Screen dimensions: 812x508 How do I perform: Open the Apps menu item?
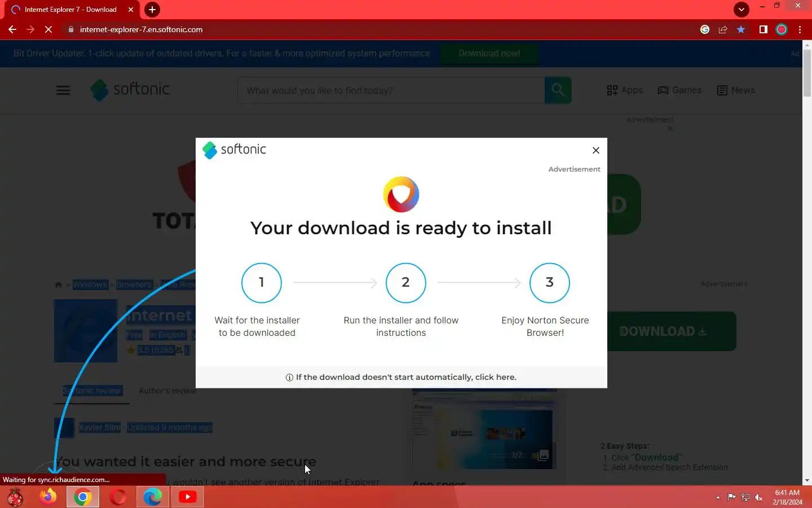pos(625,90)
